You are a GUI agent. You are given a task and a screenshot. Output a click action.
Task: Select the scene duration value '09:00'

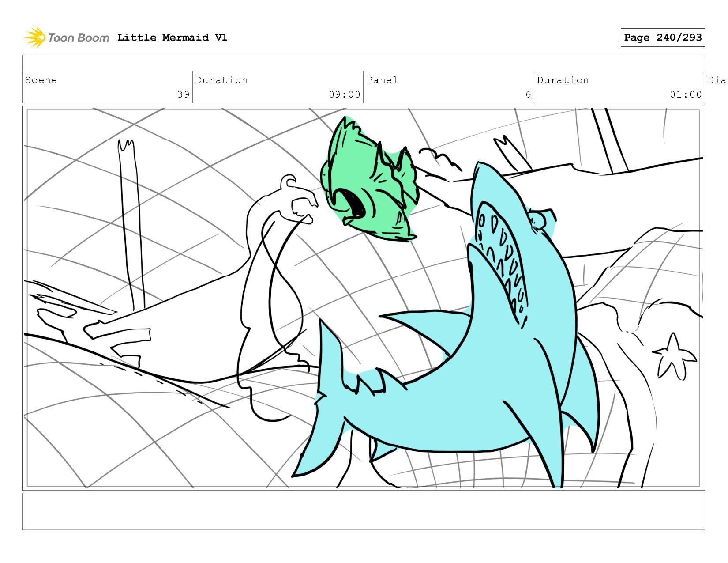pyautogui.click(x=345, y=94)
